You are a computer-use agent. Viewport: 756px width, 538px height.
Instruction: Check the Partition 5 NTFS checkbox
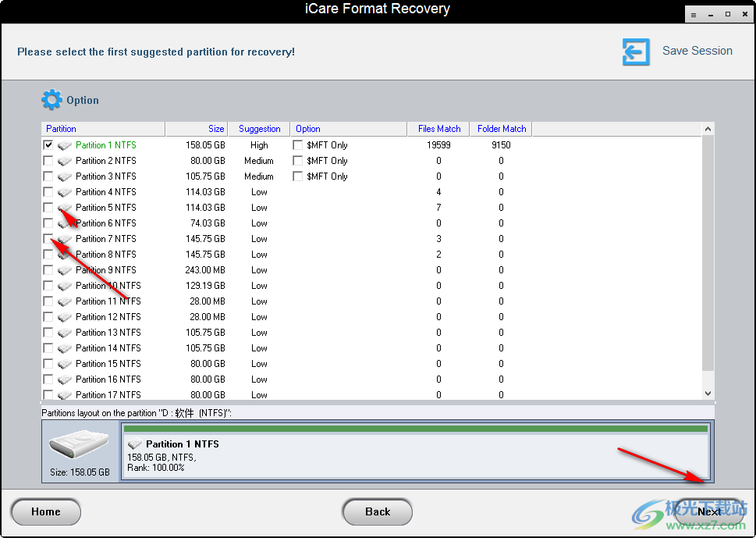[48, 208]
